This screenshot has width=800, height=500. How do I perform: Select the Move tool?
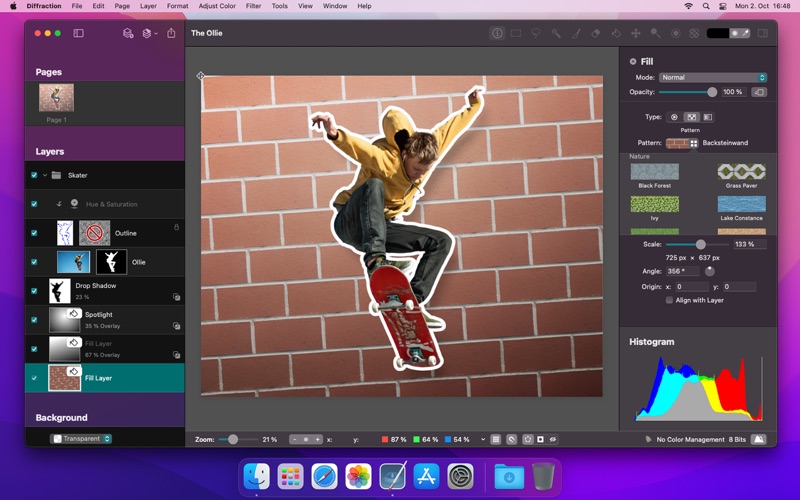pyautogui.click(x=636, y=33)
